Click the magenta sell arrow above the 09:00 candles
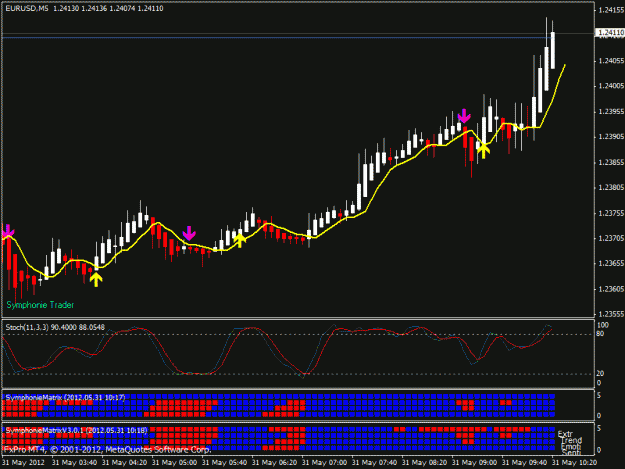This screenshot has height=469, width=625. [x=464, y=116]
